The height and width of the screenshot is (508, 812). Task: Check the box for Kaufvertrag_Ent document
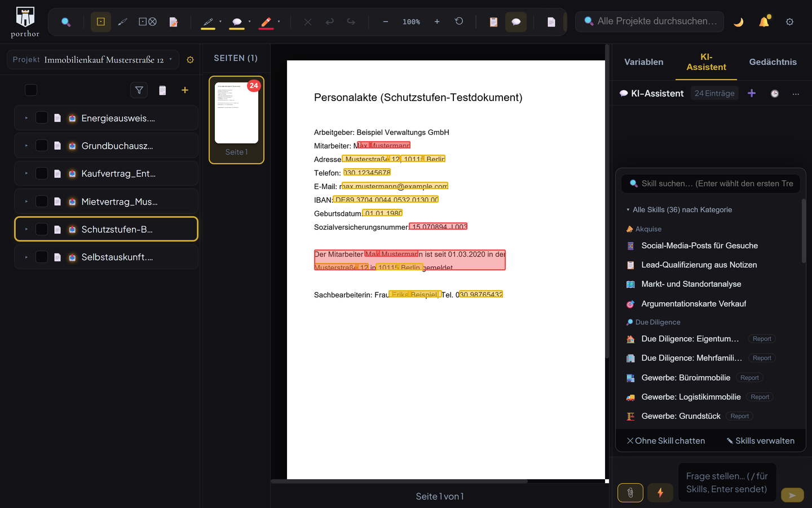click(x=42, y=173)
